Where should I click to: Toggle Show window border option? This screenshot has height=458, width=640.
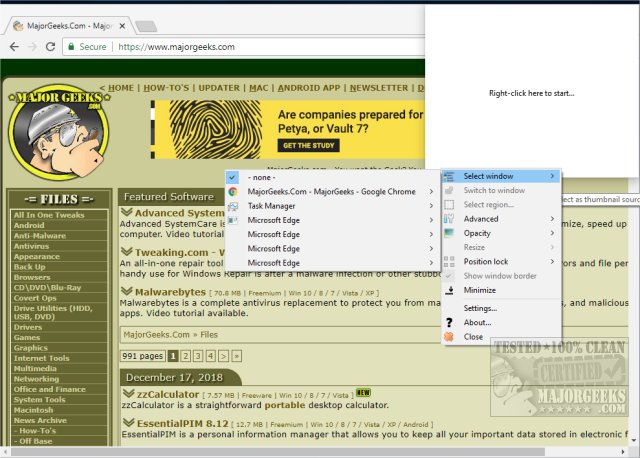(x=501, y=276)
